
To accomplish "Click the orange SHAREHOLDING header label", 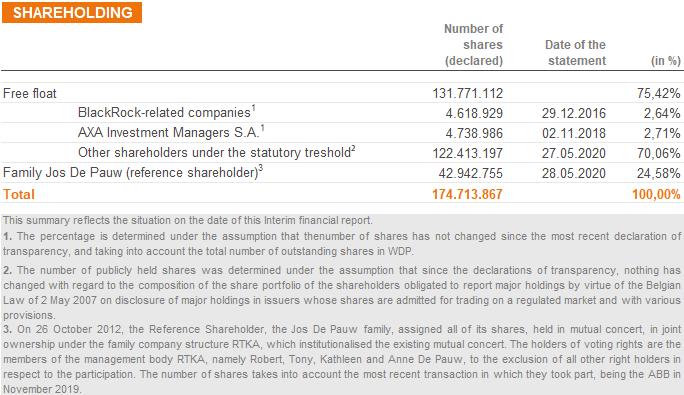I will pos(72,12).
